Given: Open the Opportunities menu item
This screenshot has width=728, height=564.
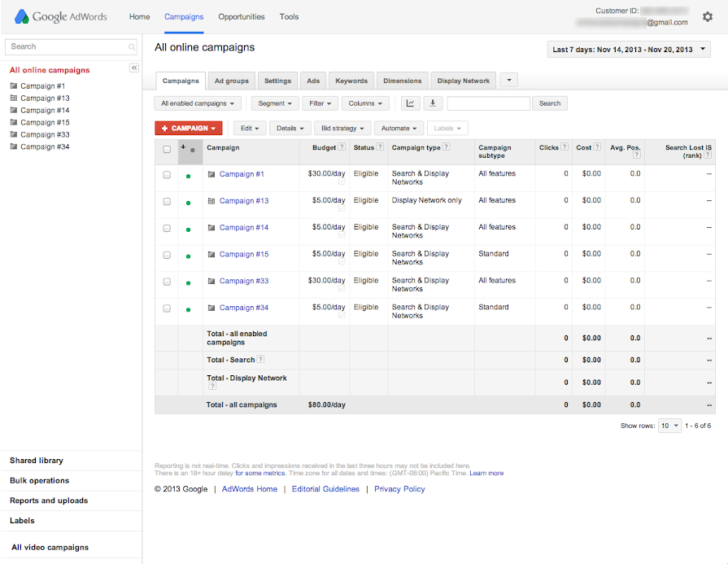Looking at the screenshot, I should (241, 17).
